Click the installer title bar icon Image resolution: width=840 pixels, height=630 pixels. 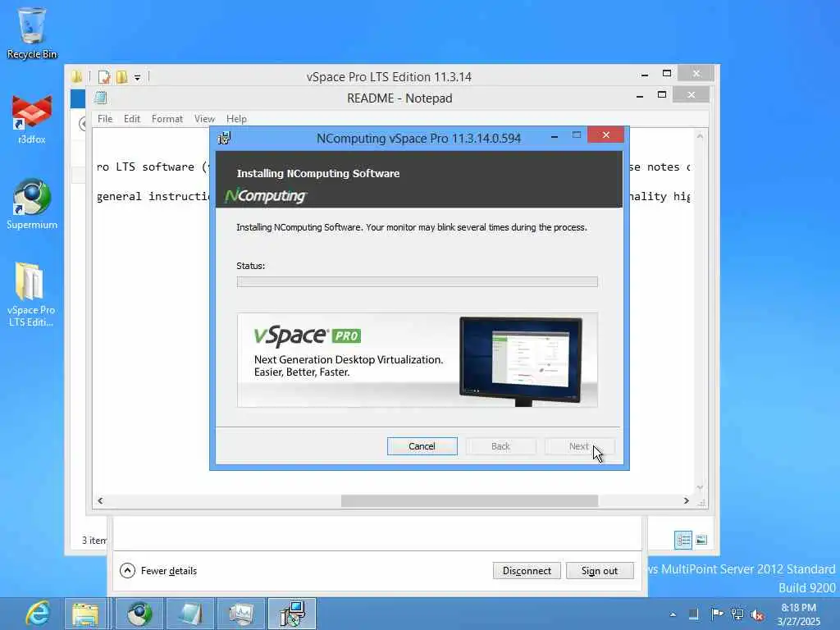[x=224, y=138]
